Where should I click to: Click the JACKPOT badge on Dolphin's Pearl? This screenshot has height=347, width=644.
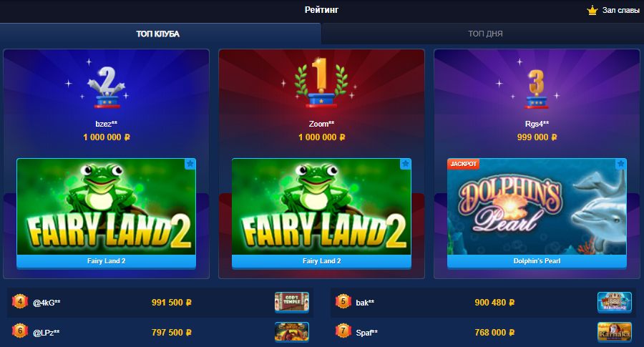pyautogui.click(x=463, y=164)
